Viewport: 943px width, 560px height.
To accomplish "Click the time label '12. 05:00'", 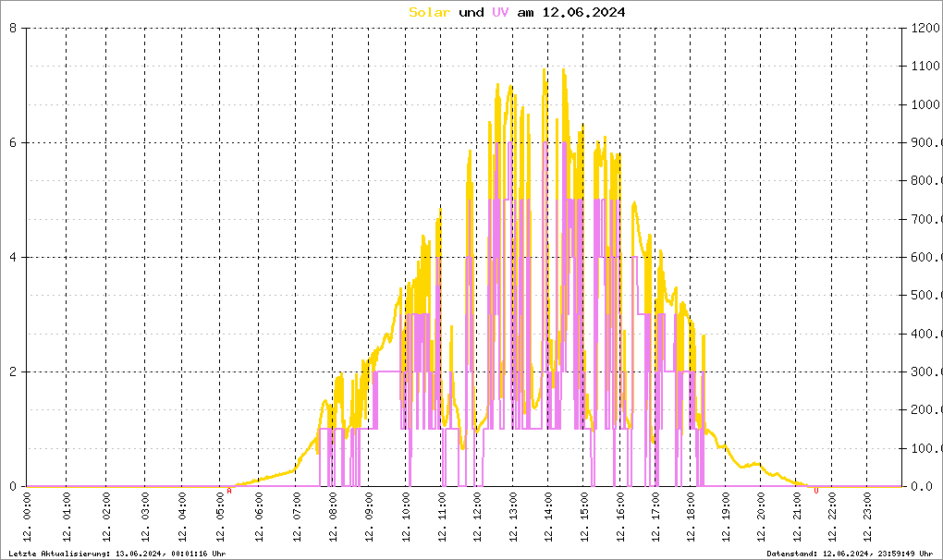I will coord(220,517).
